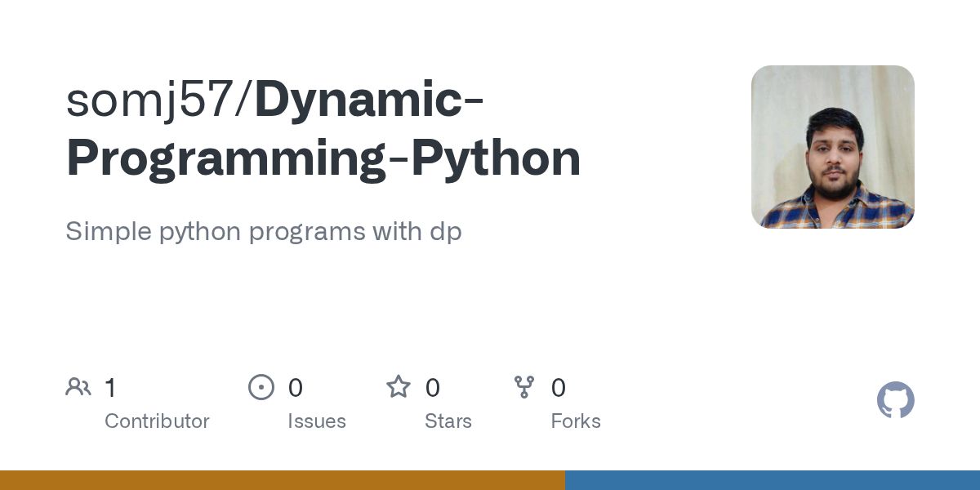Click the star icon
This screenshot has width=980, height=490.
click(399, 386)
